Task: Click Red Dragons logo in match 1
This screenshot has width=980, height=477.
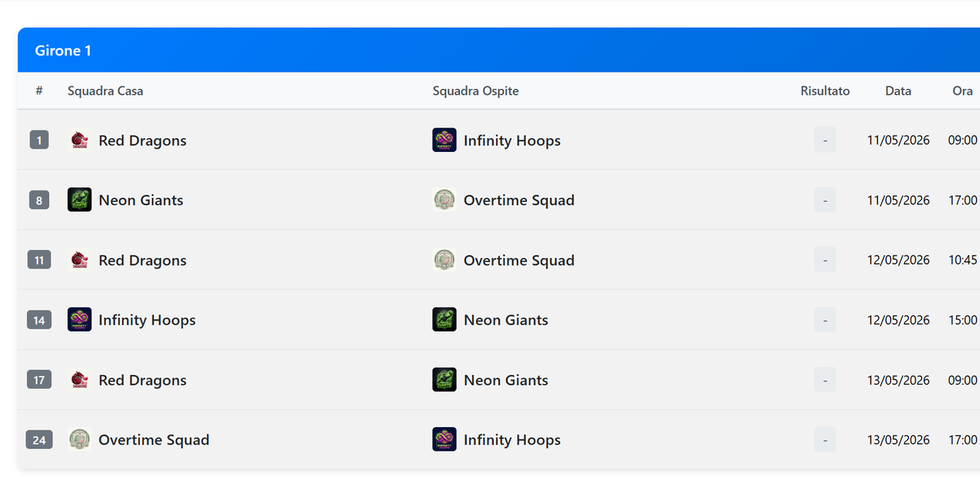Action: tap(79, 140)
